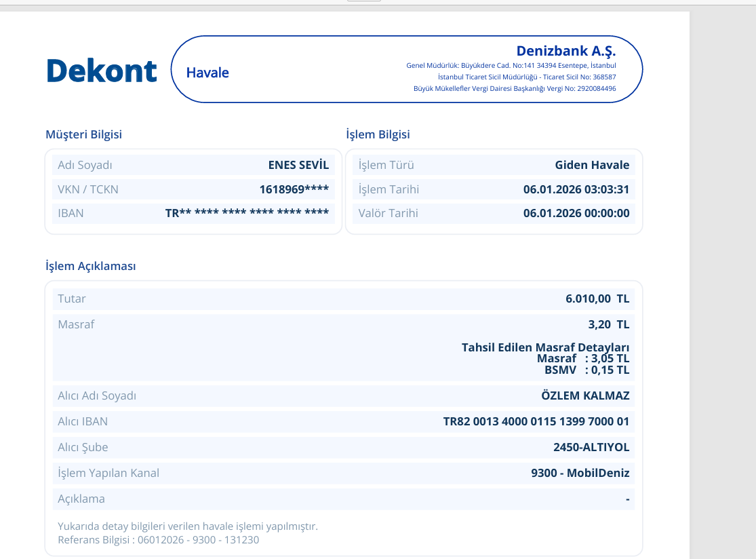Click the İşlem Türü label
Image resolution: width=756 pixels, height=559 pixels.
click(x=386, y=165)
